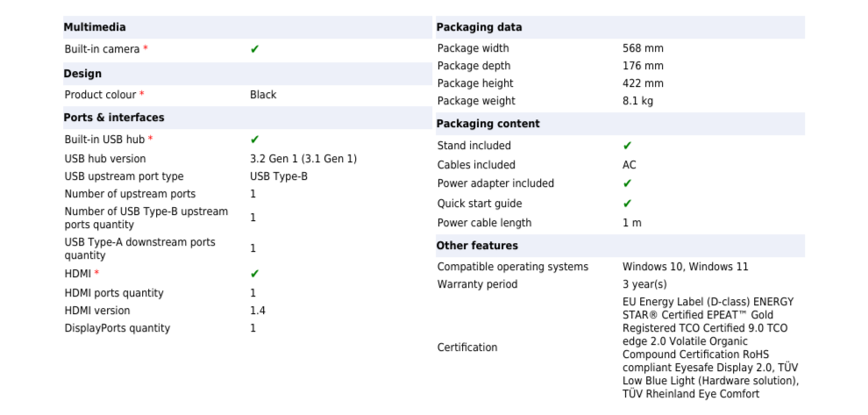This screenshot has height=415, width=868.
Task: Click the 3.2 Gen 1 value text
Action: point(302,159)
